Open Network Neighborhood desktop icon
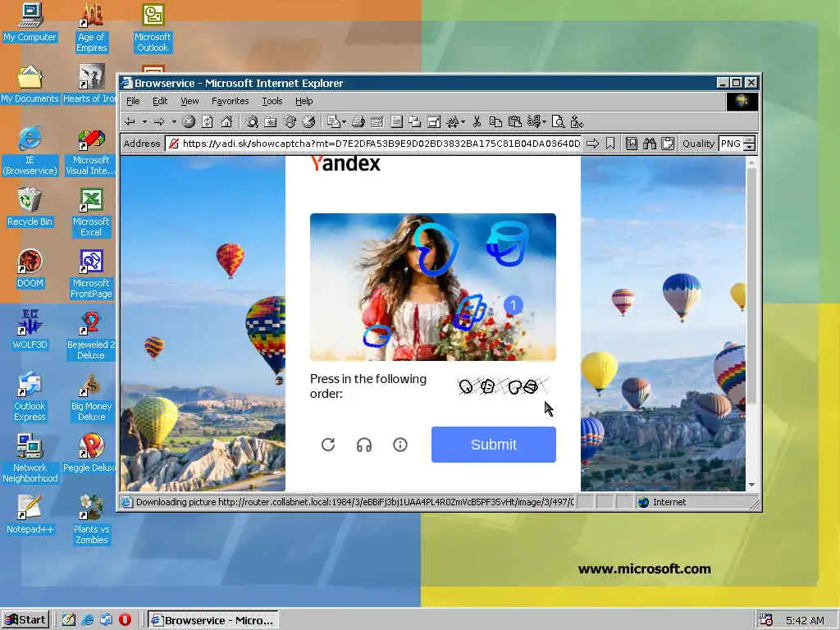Viewport: 840px width, 630px height. coord(30,459)
